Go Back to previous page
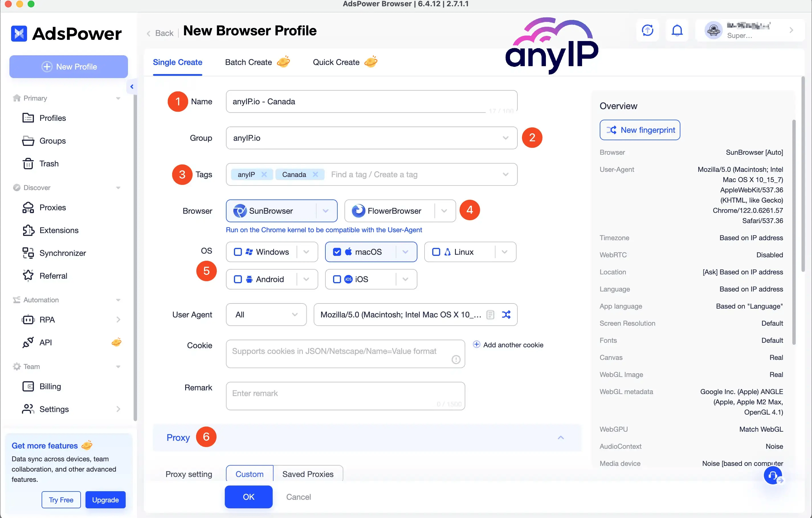This screenshot has width=812, height=518. pyautogui.click(x=160, y=33)
